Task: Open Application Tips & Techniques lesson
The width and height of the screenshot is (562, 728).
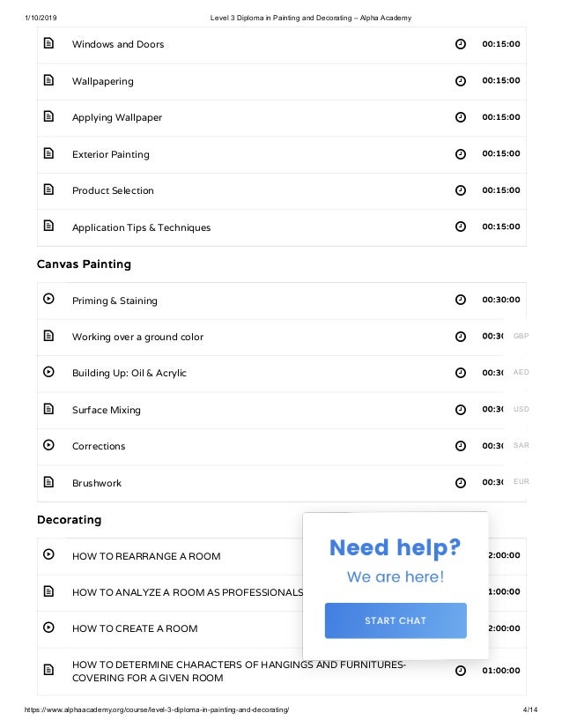Action: [x=141, y=227]
